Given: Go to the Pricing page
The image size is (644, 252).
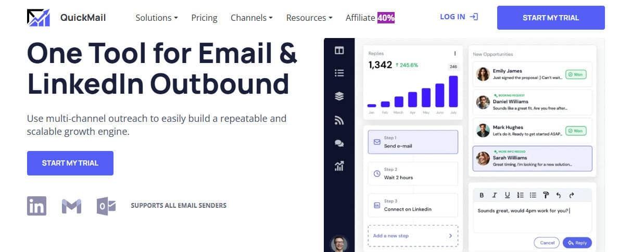Looking at the screenshot, I should pyautogui.click(x=204, y=18).
